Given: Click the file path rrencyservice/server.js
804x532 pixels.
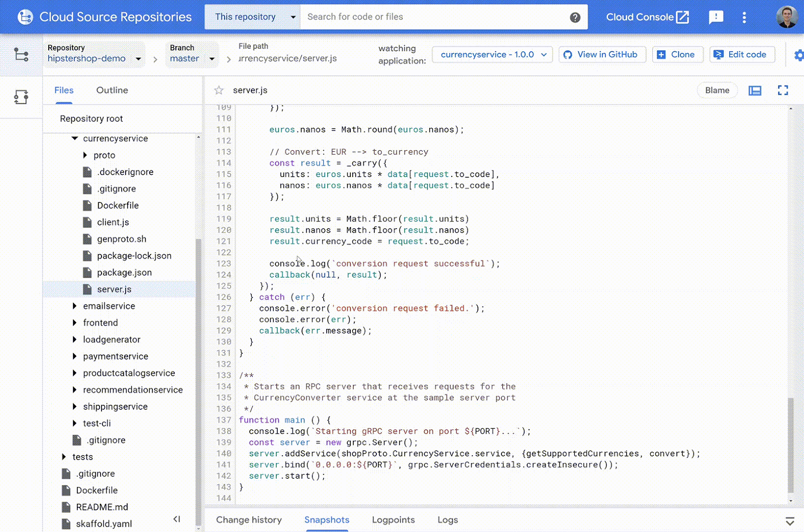Looking at the screenshot, I should tap(287, 59).
